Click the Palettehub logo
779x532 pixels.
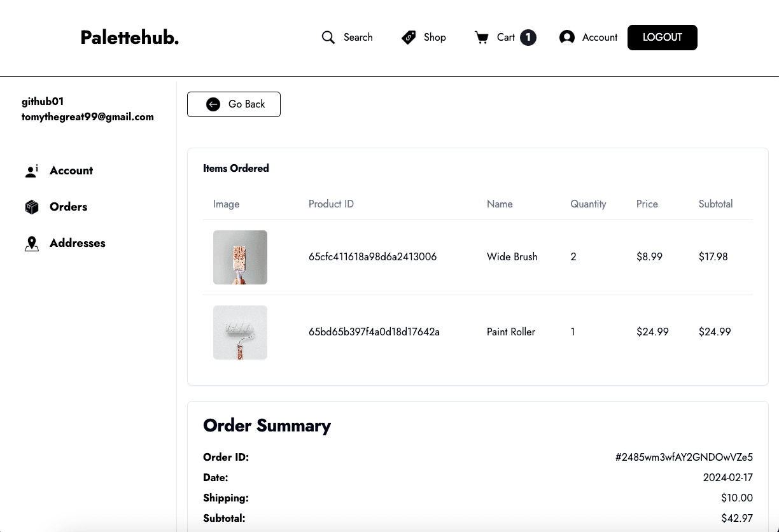130,38
